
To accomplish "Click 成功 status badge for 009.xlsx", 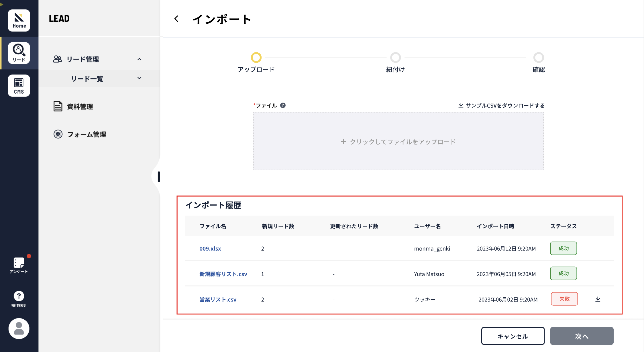I will coord(563,248).
